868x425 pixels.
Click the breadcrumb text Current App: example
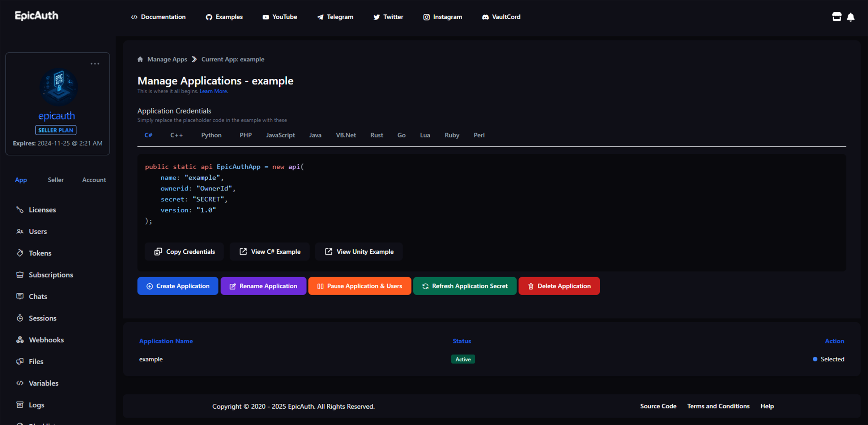click(x=233, y=59)
